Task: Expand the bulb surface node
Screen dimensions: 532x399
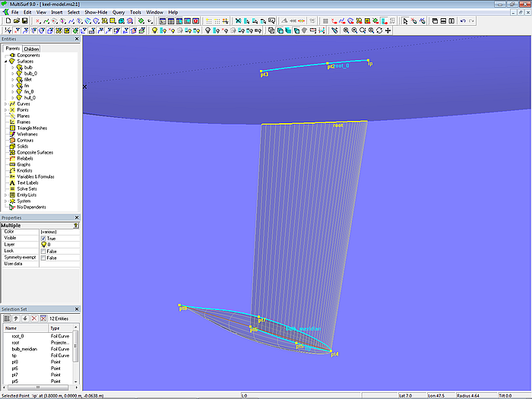Action: 13,68
